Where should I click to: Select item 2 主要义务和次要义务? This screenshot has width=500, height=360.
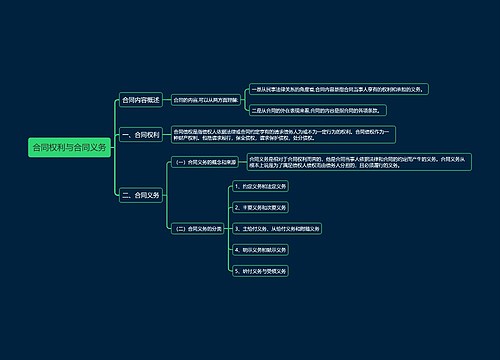coord(260,207)
